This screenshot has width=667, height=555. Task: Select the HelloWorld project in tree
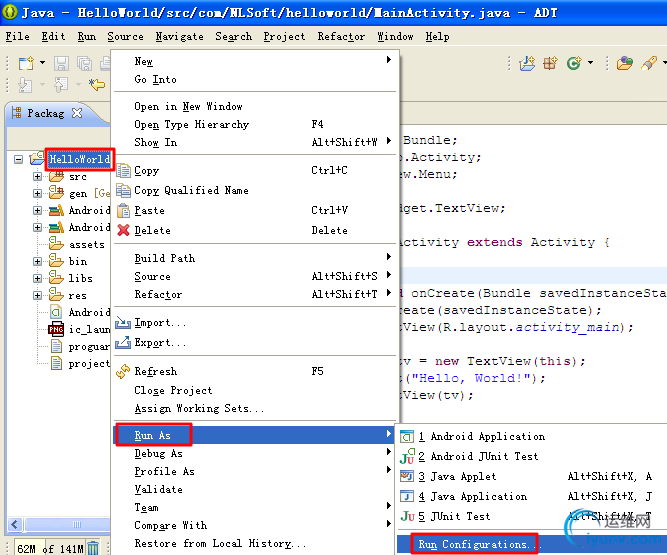(x=80, y=159)
